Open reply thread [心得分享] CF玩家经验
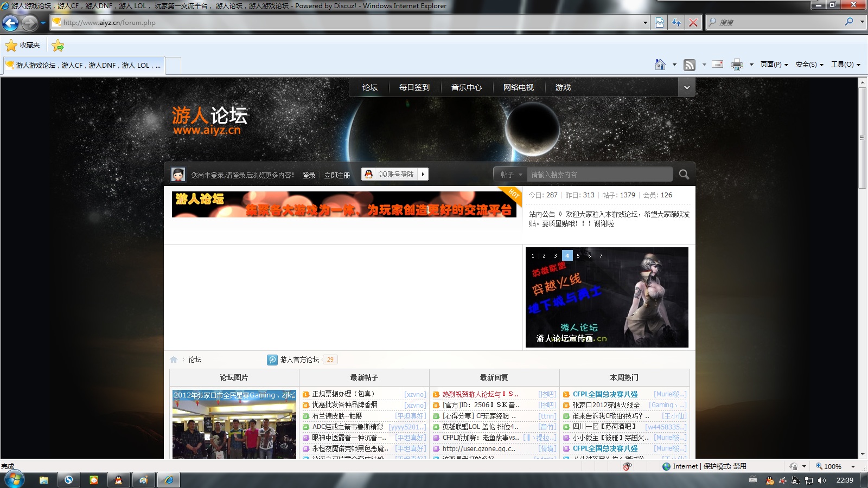Viewport: 868px width, 488px height. tap(479, 416)
